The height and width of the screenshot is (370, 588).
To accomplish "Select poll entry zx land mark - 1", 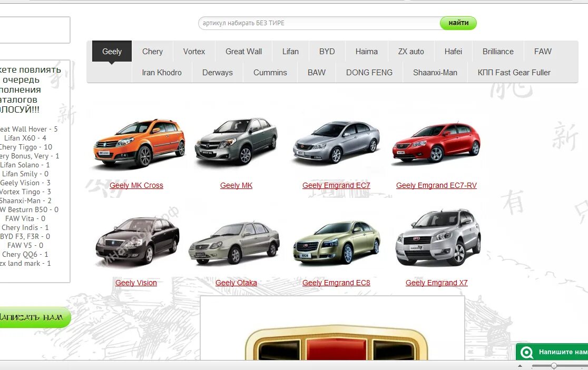I will point(25,264).
